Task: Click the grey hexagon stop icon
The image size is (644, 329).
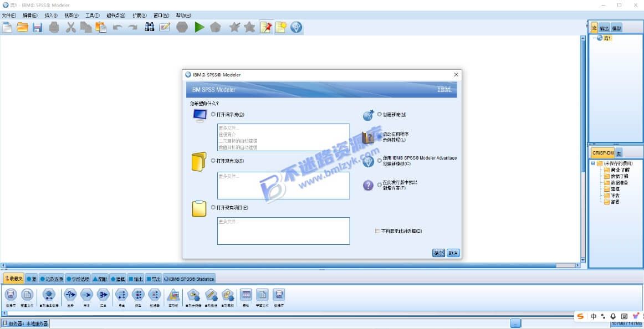Action: [182, 28]
